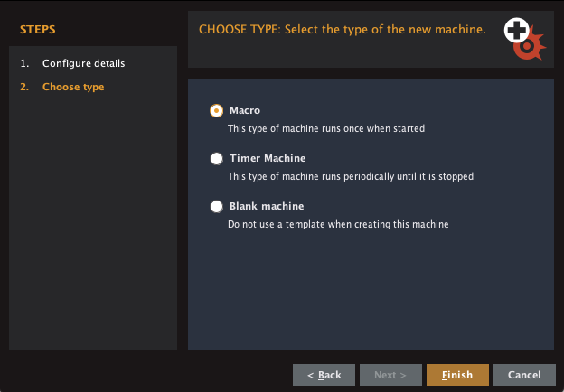
Task: Select the Timer Machine radio button
Action: (217, 158)
